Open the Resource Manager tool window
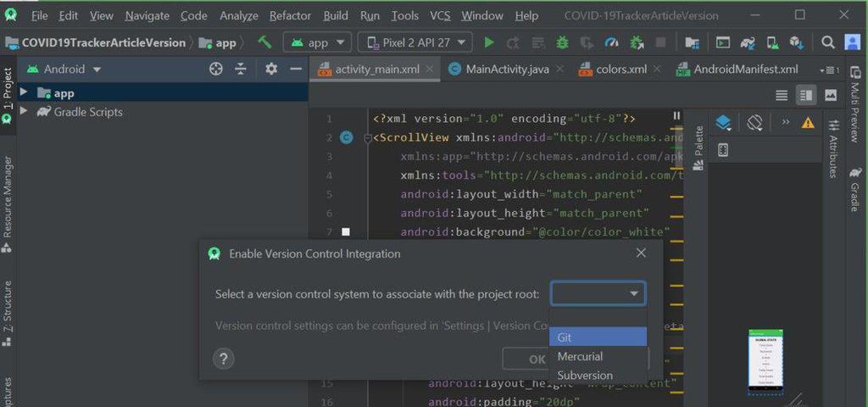868x407 pixels. point(7,203)
